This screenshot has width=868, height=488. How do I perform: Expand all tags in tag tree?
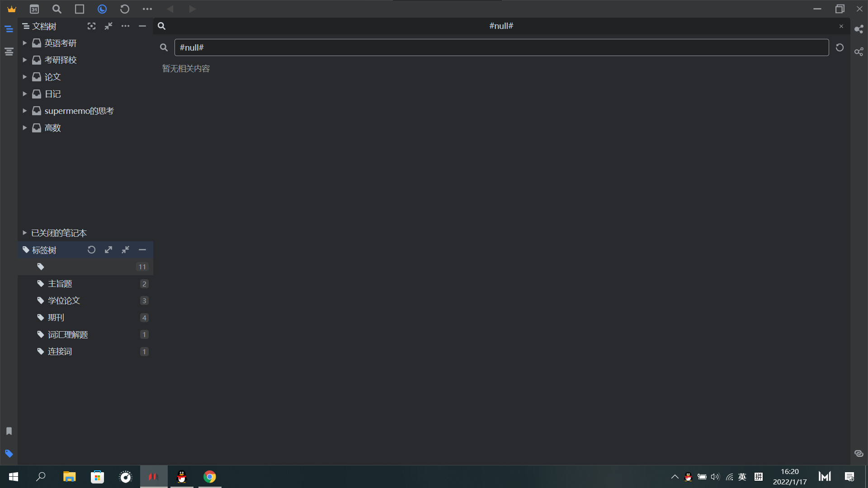pyautogui.click(x=108, y=250)
